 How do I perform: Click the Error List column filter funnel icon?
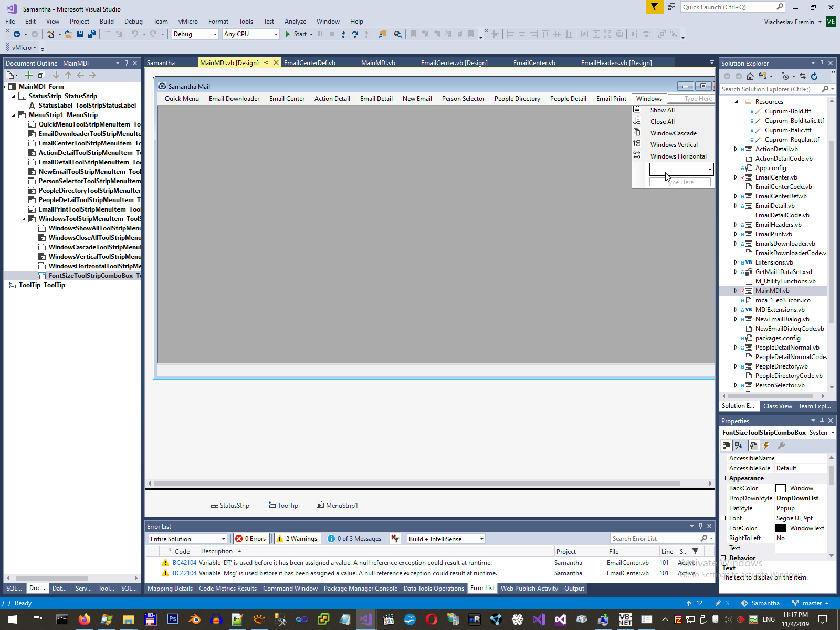click(x=695, y=551)
